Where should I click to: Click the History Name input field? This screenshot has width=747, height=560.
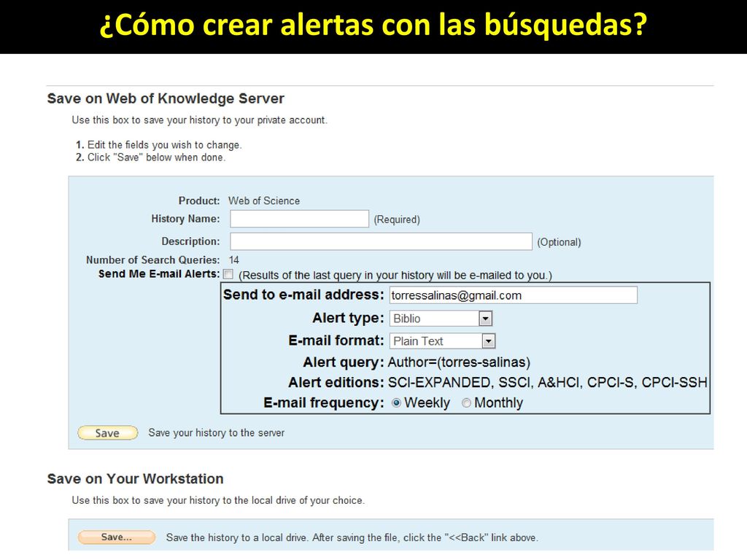click(299, 219)
